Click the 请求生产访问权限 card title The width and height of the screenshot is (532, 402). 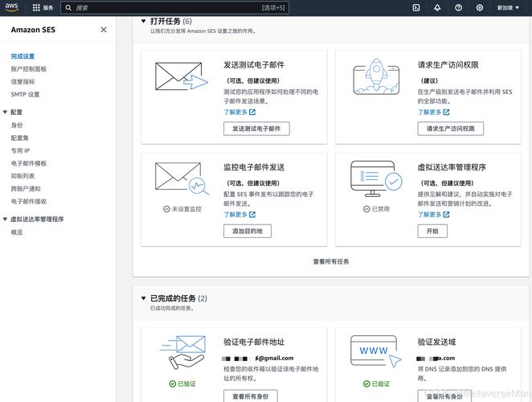click(x=448, y=64)
